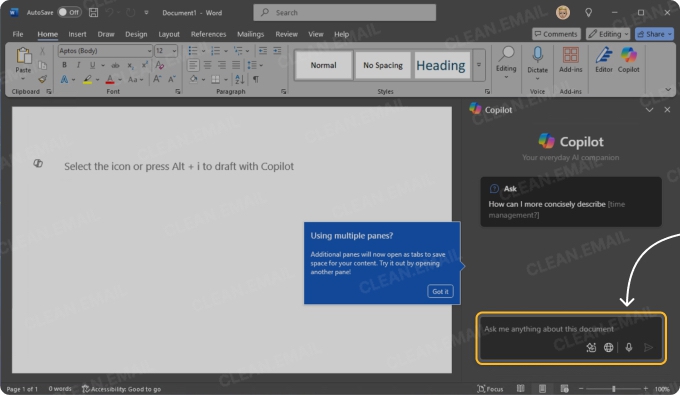Align text right
Image resolution: width=680 pixels, height=395 pixels.
222,65
